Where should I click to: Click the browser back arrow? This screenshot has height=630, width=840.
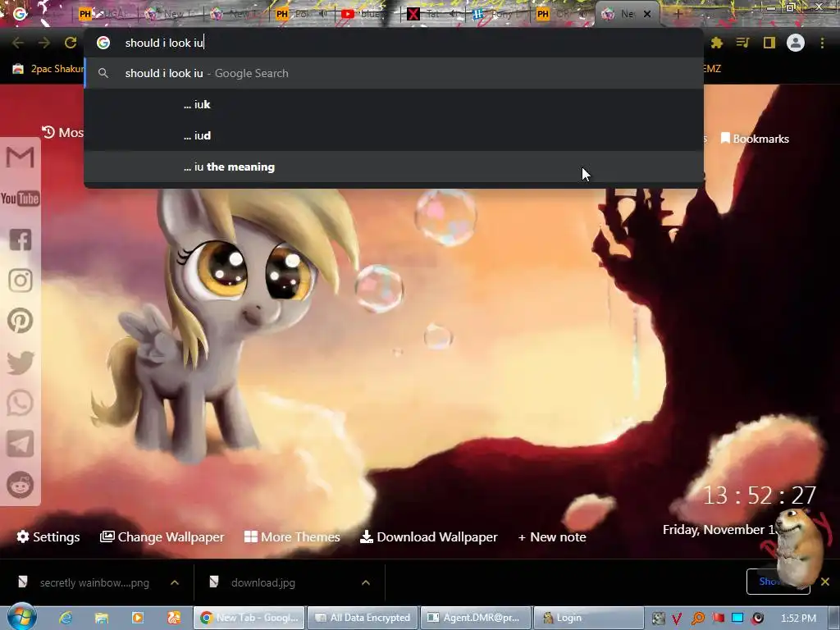point(18,43)
